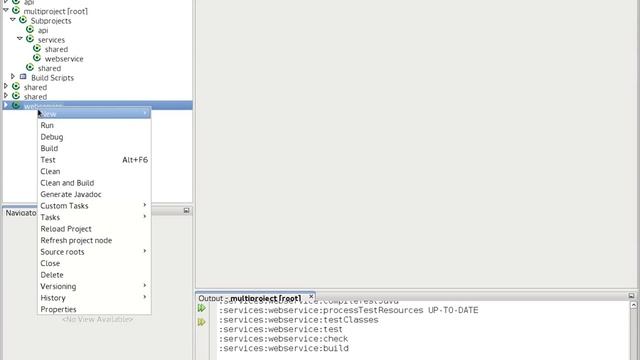Open the Custom Tasks submenu
The image size is (640, 360).
click(94, 206)
